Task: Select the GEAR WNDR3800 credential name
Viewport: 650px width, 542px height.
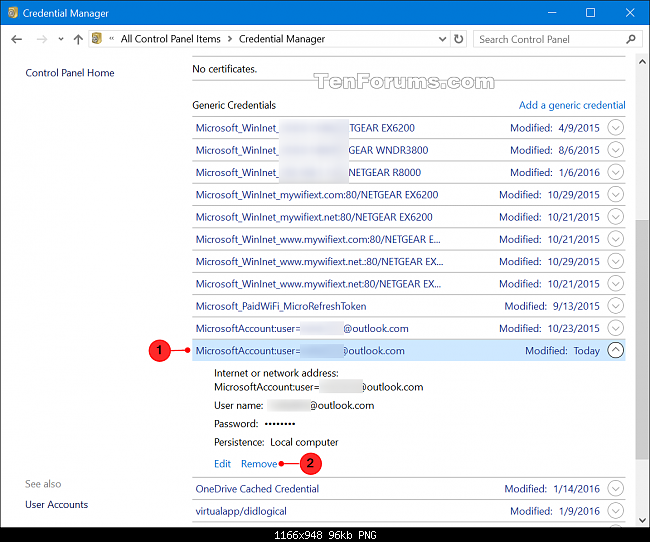Action: [312, 150]
